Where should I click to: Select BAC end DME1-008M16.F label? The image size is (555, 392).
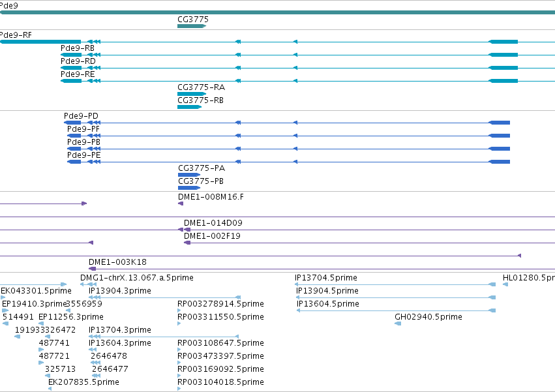[x=211, y=196]
